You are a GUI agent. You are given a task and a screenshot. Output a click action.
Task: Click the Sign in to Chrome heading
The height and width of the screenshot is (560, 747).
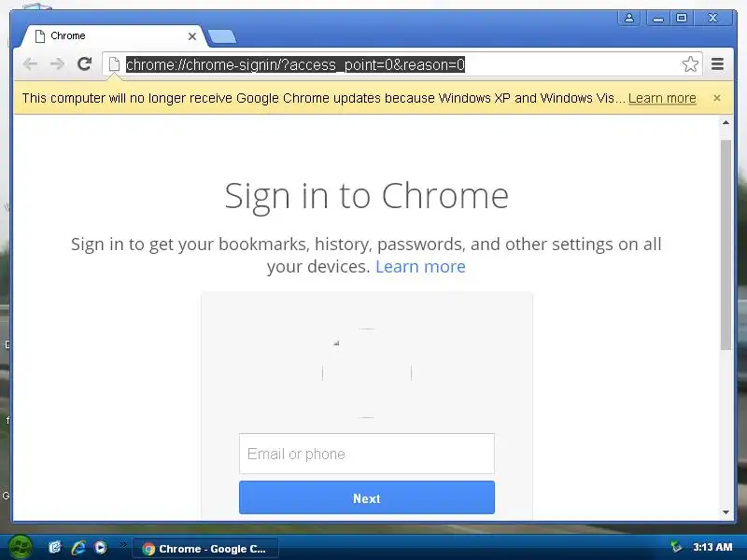(x=366, y=196)
